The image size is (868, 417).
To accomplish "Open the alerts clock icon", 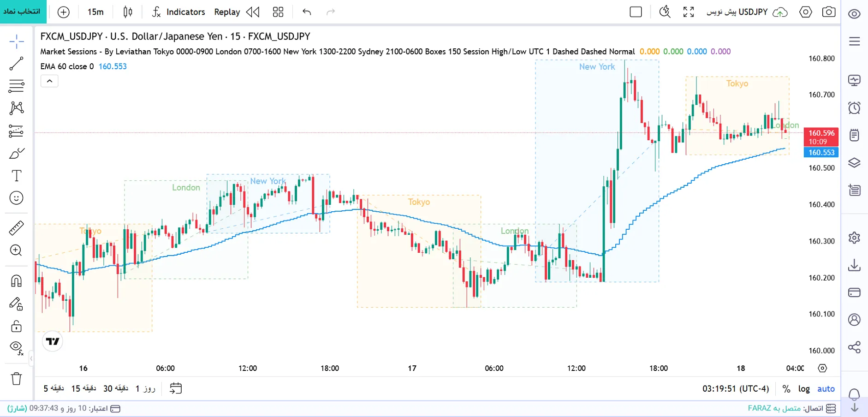I will pyautogui.click(x=854, y=108).
